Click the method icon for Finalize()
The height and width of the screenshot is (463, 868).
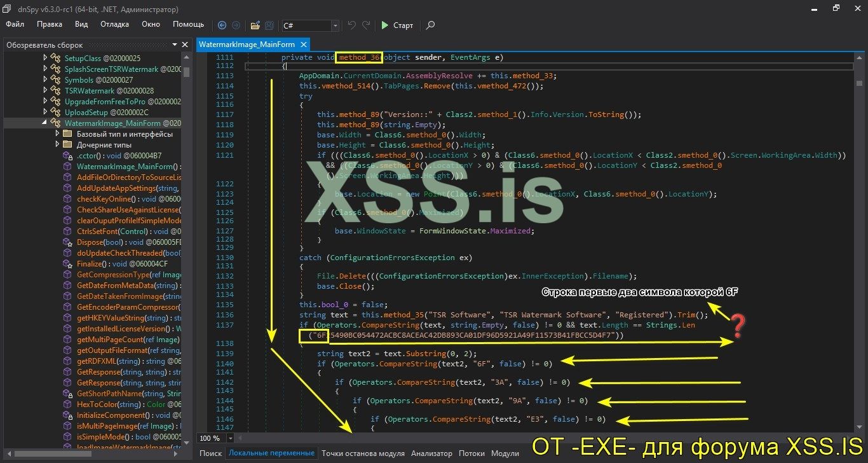pos(68,264)
